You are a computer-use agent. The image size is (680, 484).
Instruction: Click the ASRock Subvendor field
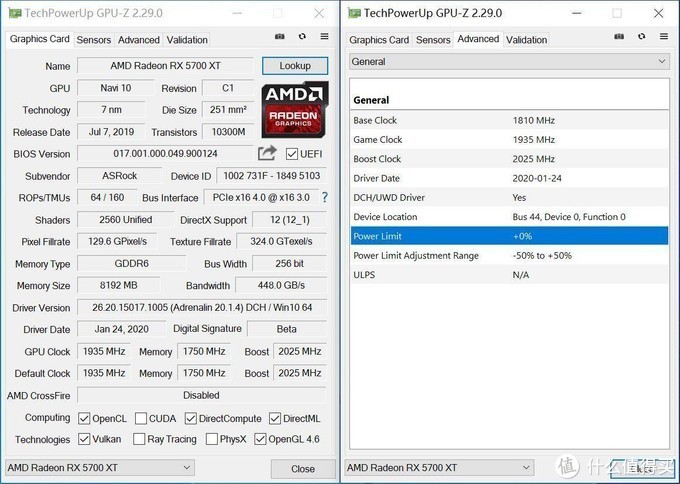point(120,176)
